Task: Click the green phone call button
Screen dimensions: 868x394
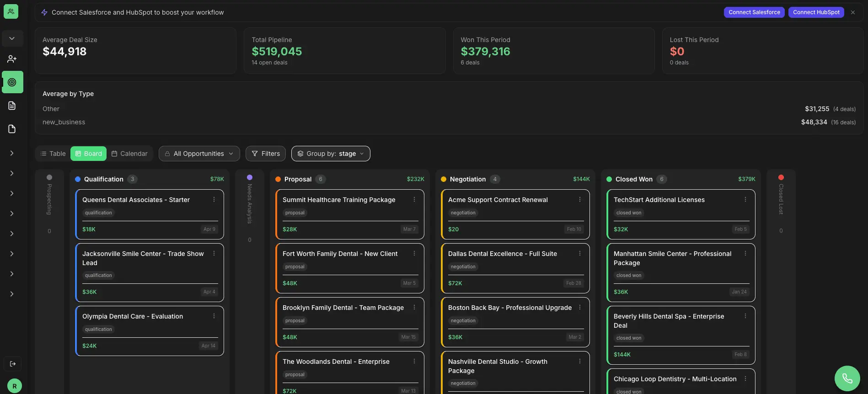Action: coord(847,378)
